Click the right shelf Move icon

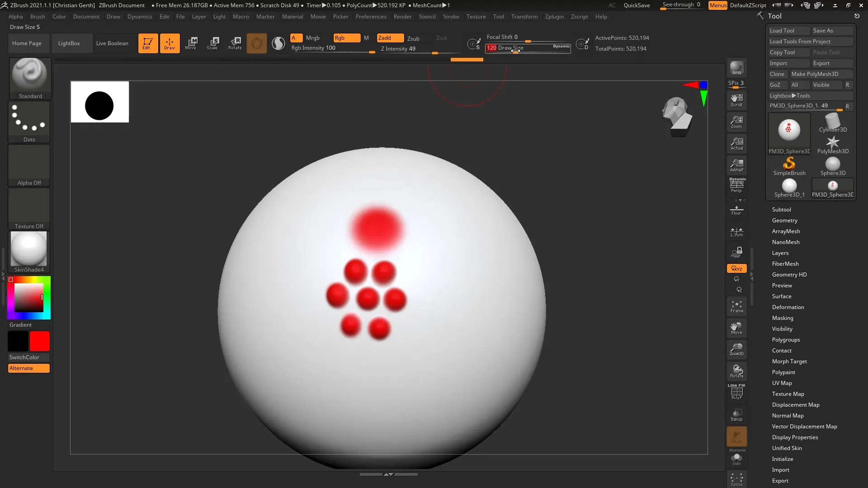point(736,328)
